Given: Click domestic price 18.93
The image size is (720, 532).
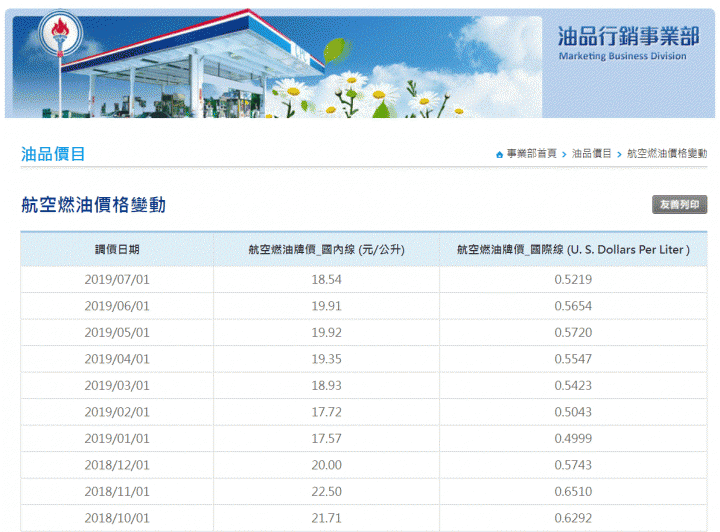Looking at the screenshot, I should pos(326,386).
